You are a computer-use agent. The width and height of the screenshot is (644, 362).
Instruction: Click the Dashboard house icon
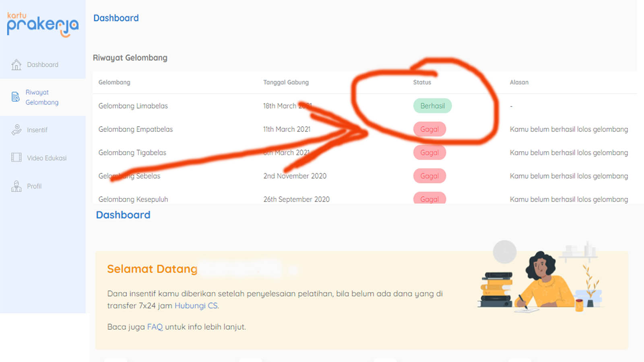pyautogui.click(x=16, y=65)
